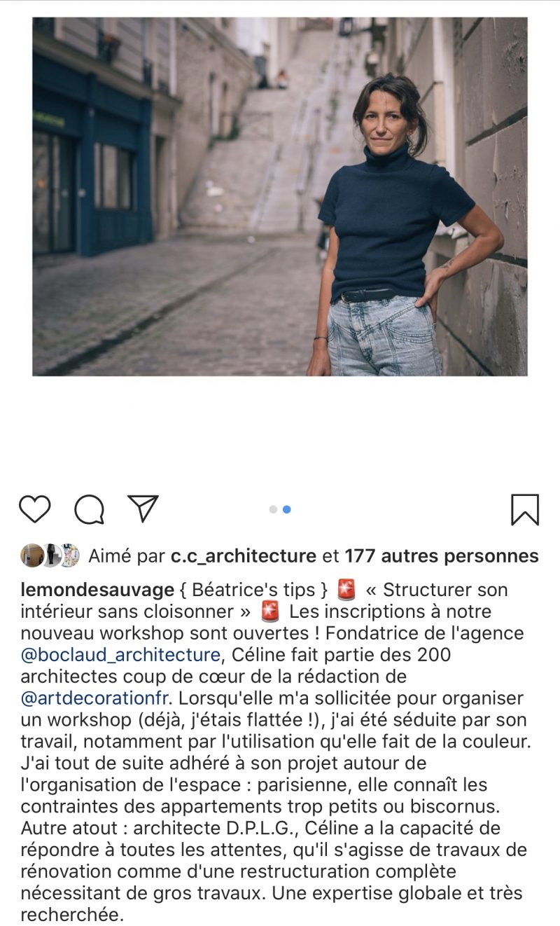Open the liker avatars cluster

(x=50, y=555)
